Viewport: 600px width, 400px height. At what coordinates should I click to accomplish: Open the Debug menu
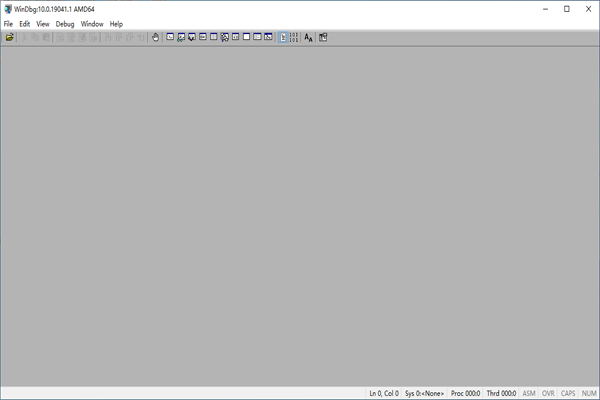[65, 23]
